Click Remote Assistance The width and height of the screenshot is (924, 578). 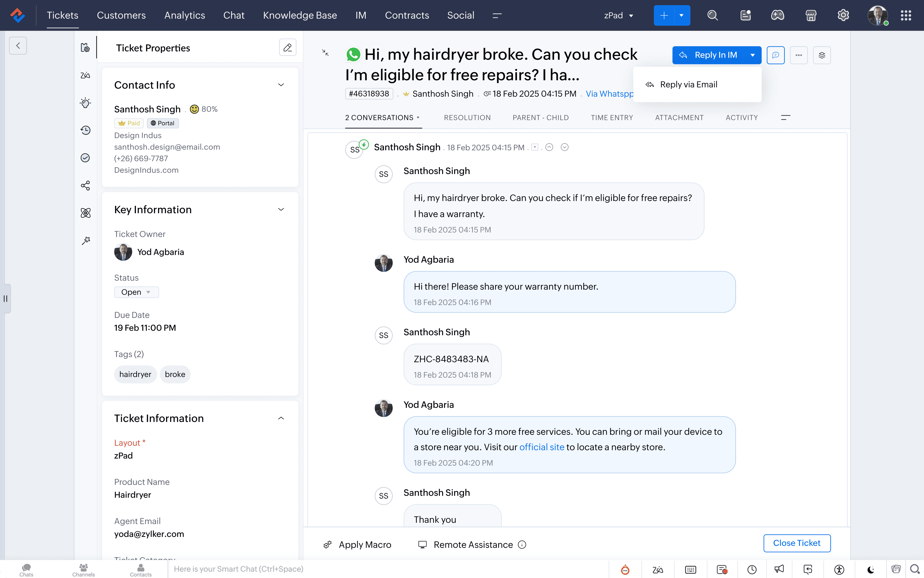(x=466, y=545)
